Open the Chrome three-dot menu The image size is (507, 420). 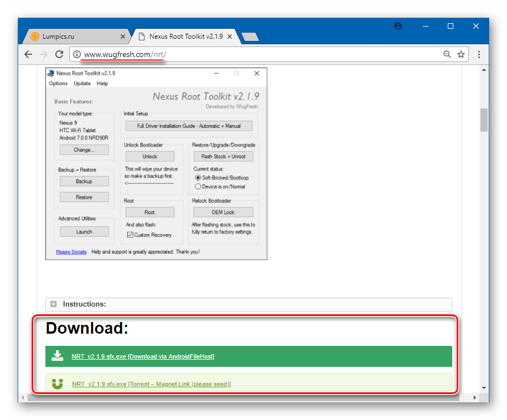pos(479,54)
